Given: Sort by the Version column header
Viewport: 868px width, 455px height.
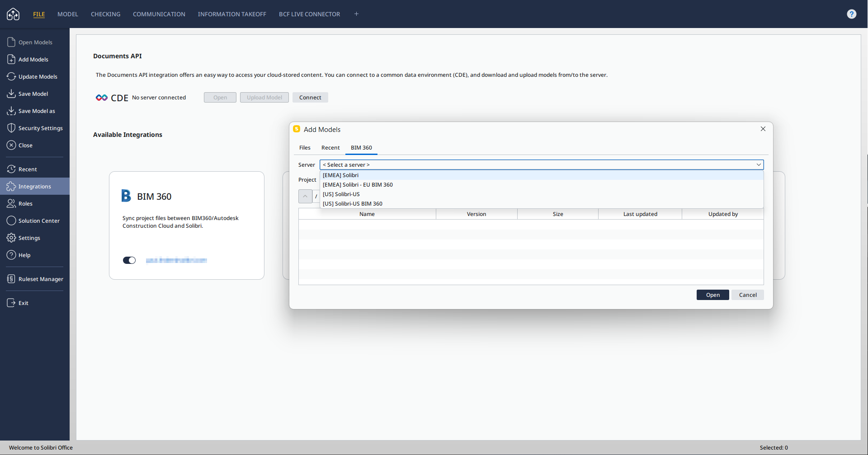Looking at the screenshot, I should [476, 214].
